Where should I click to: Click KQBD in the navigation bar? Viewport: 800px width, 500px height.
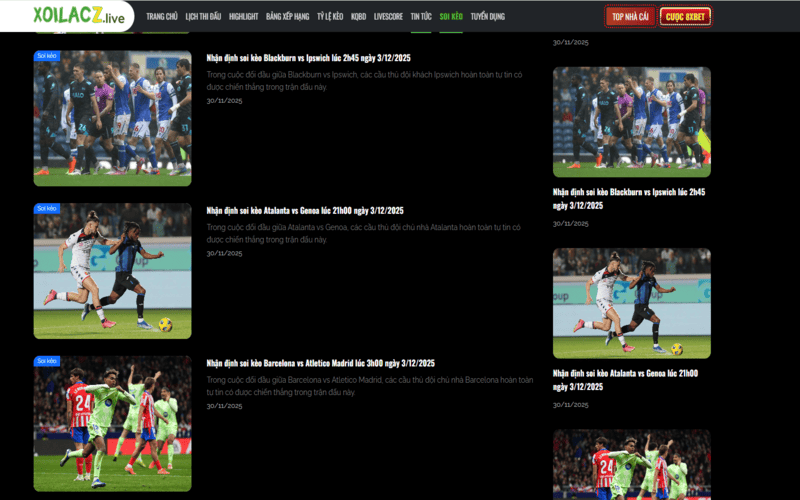click(x=358, y=17)
